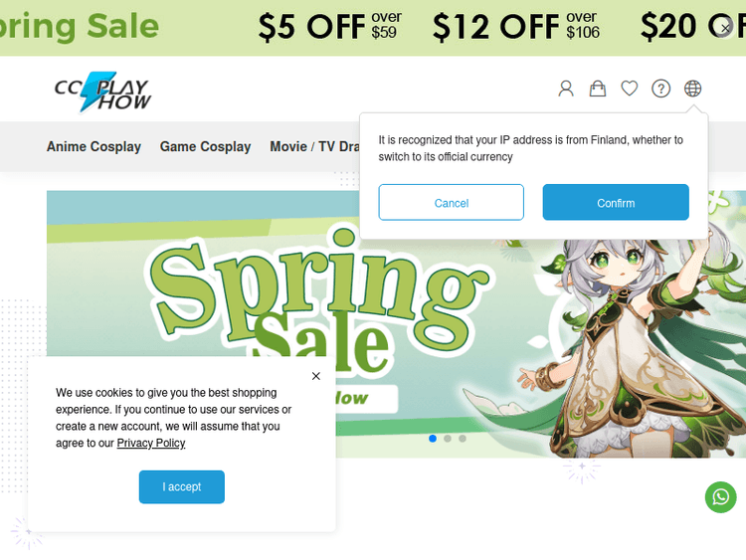Open the Anime Cosplay menu
Screen dimensions: 746x560
[93, 146]
